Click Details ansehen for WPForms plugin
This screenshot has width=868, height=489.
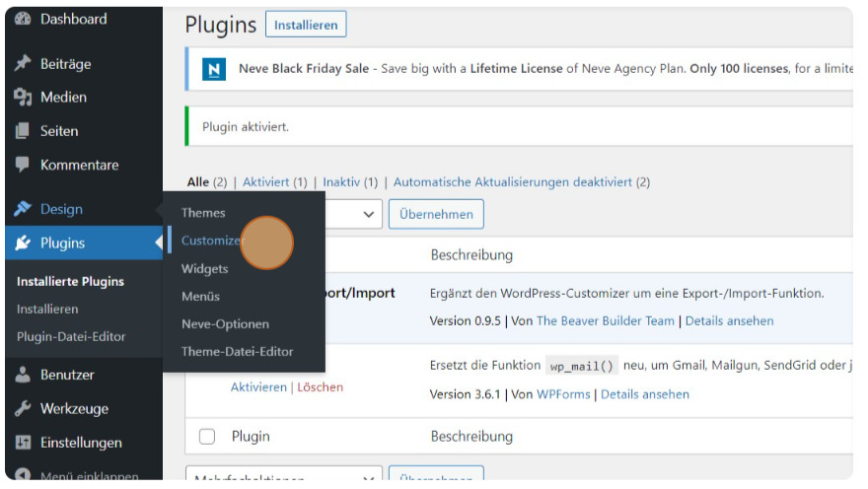pos(645,394)
